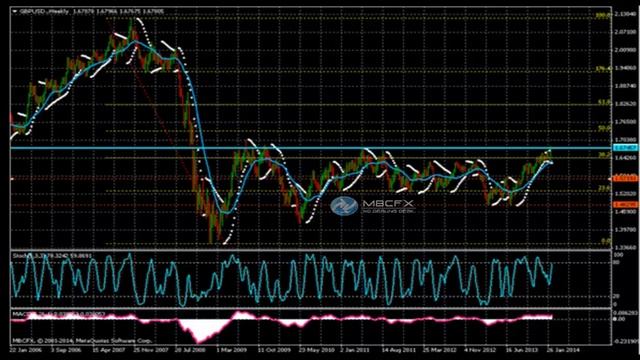The image size is (640, 360).
Task: Click the 0.0 Fibonacci level label
Action: tap(607, 241)
